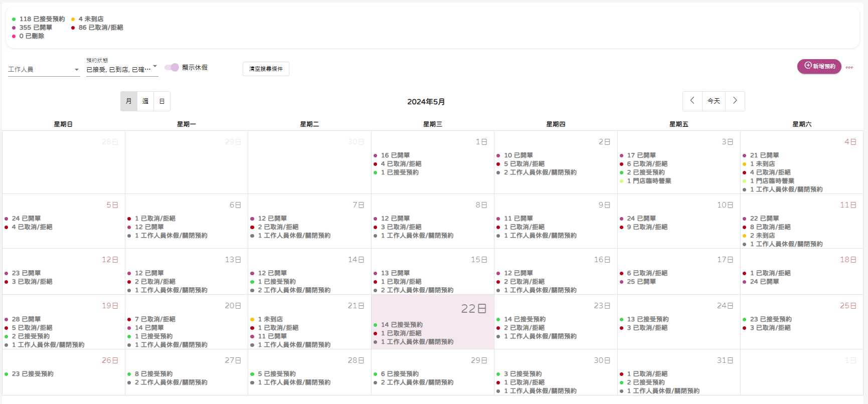Click the pink dot beside 0 已刪除
Image resolution: width=868 pixels, height=404 pixels.
14,36
